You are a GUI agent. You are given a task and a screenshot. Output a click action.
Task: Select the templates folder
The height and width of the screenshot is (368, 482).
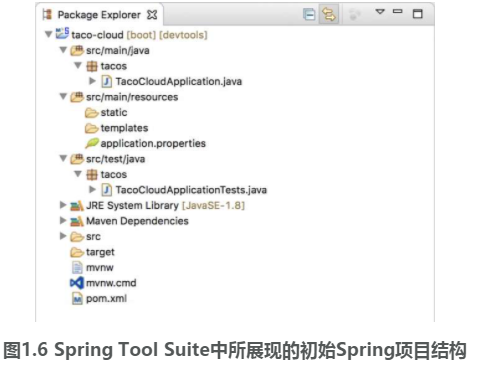(124, 128)
